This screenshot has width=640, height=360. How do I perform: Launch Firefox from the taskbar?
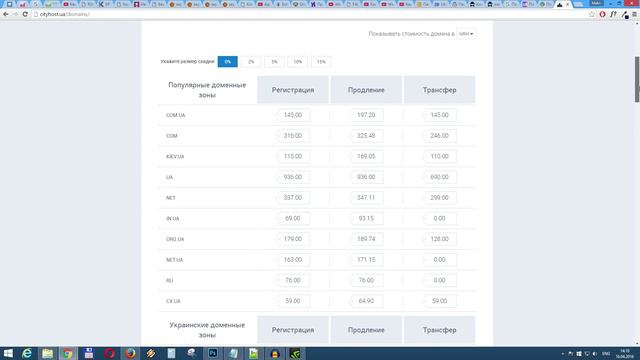(x=130, y=353)
